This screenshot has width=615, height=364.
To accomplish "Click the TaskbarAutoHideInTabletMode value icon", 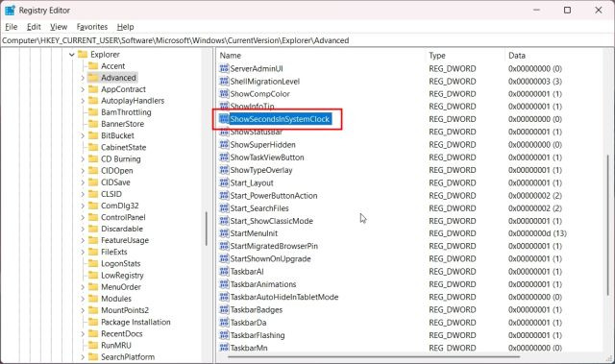I will (224, 297).
